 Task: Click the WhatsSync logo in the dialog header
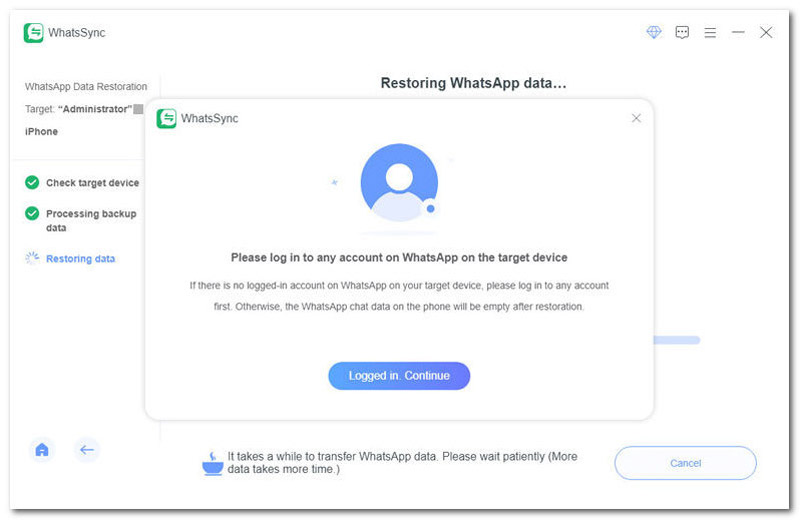166,118
